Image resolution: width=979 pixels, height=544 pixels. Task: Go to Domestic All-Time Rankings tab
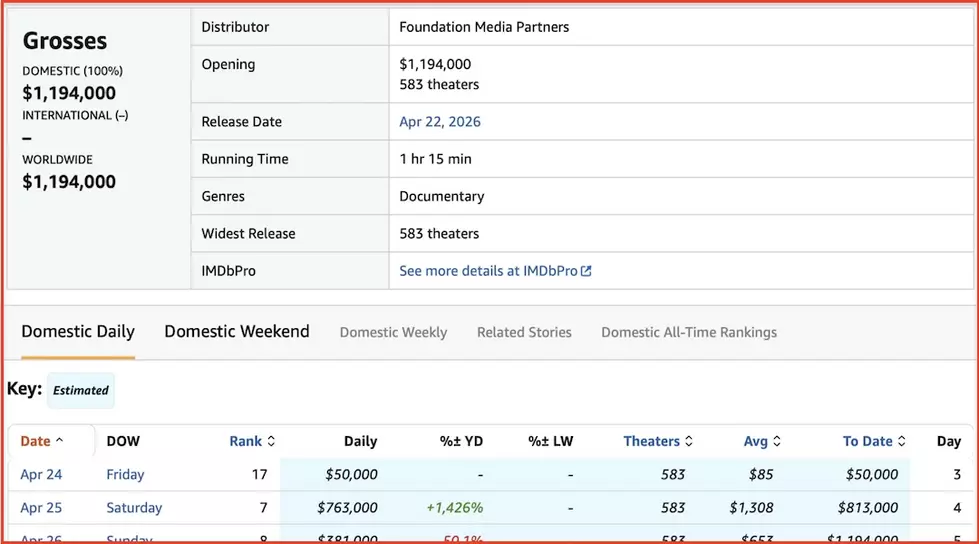pyautogui.click(x=689, y=332)
